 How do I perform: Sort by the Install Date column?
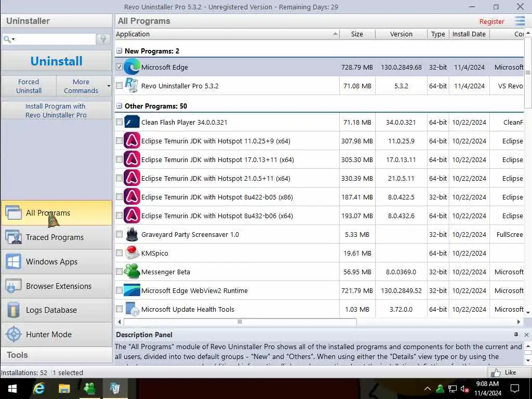pos(469,34)
